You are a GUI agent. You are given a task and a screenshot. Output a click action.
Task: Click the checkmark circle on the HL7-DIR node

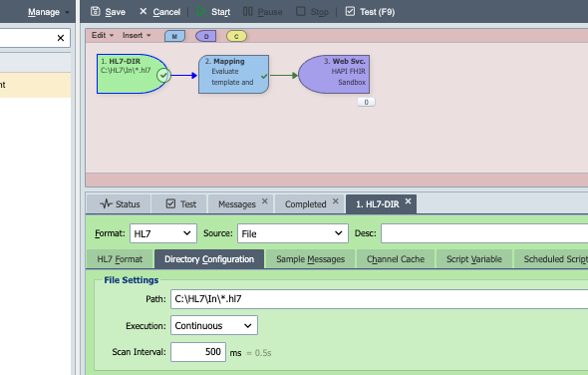[x=163, y=76]
